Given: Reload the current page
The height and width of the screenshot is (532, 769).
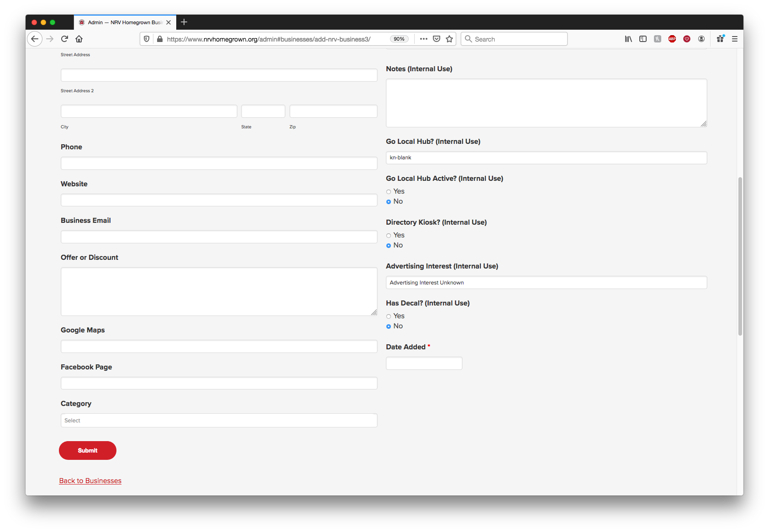Looking at the screenshot, I should pos(64,39).
